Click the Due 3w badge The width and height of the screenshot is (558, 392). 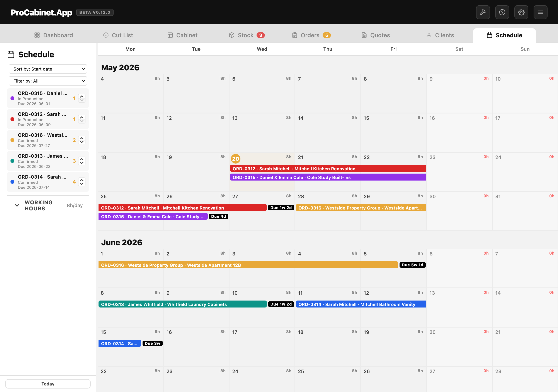pos(152,343)
